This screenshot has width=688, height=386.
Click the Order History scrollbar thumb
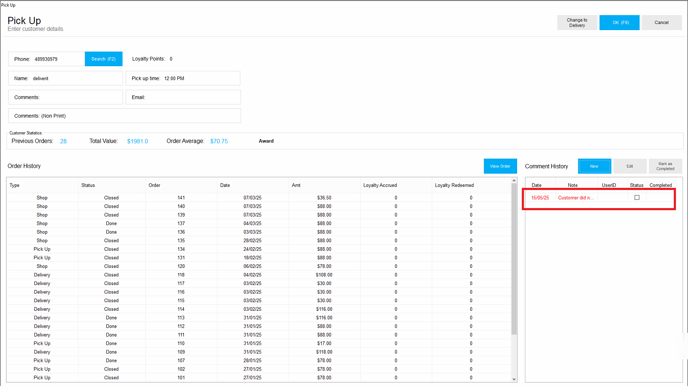(x=514, y=260)
